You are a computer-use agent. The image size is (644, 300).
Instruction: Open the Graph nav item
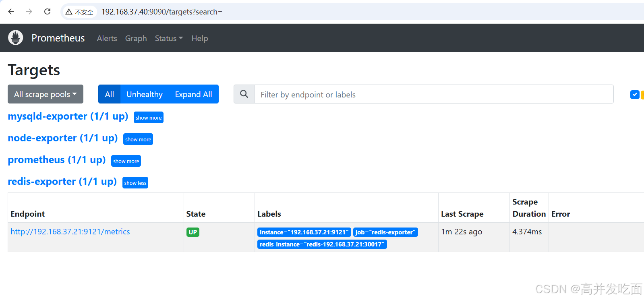point(136,38)
